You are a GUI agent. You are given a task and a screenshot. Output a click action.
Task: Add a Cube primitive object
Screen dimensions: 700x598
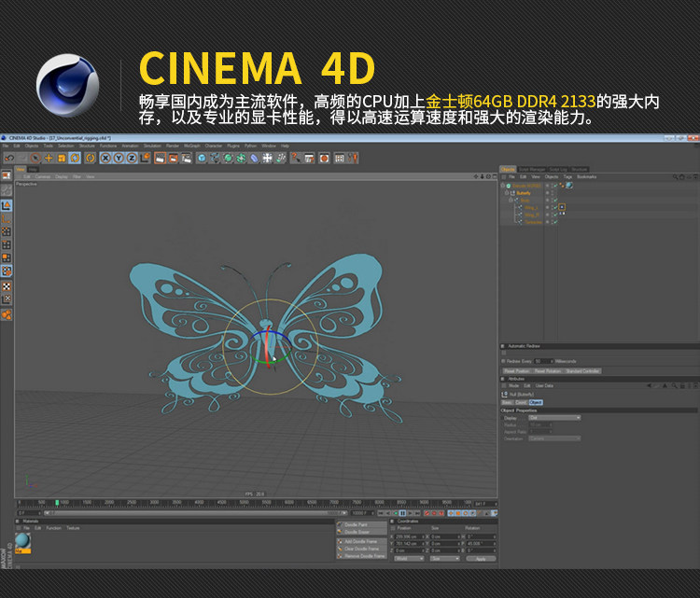(x=202, y=158)
